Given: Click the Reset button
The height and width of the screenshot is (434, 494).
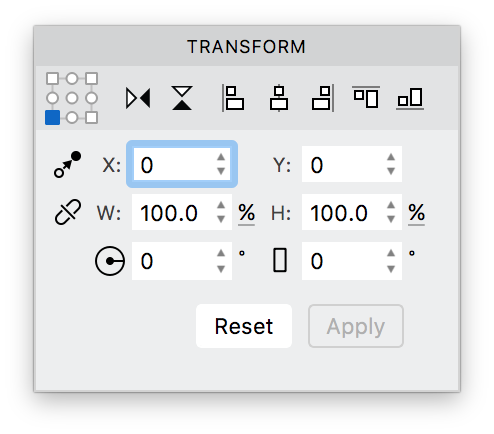Looking at the screenshot, I should pos(244,326).
